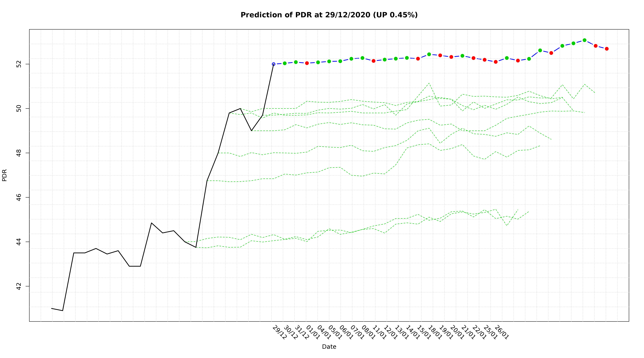The height and width of the screenshot is (358, 644).
Task: Click the first green dot after the blue circle
Action: click(x=285, y=63)
